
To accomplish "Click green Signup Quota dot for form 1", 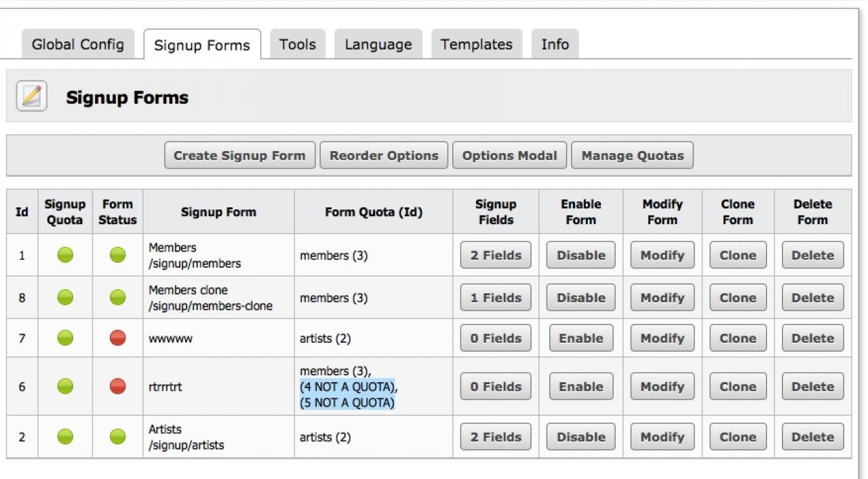I will click(x=65, y=255).
